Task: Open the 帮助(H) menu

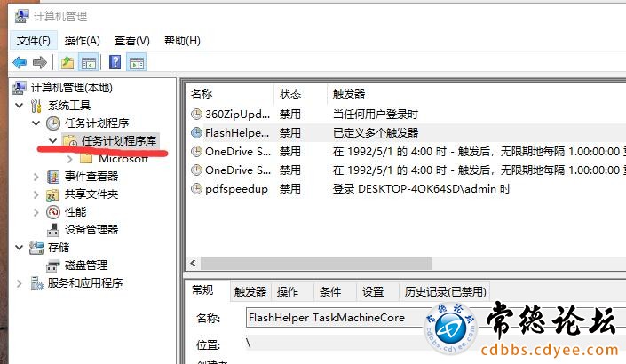Action: click(182, 40)
